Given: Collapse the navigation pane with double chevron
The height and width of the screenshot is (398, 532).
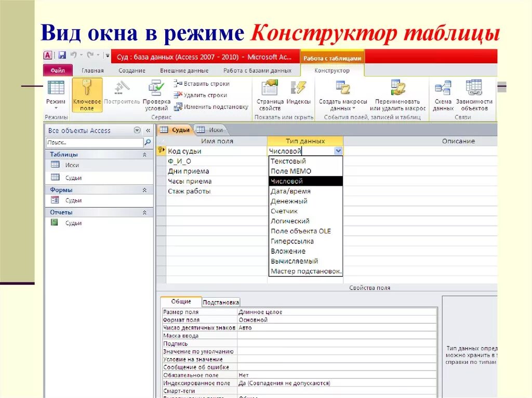Looking at the screenshot, I should pos(148,130).
